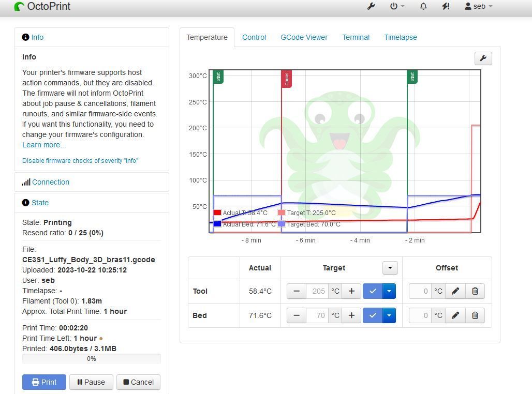
Task: Toggle Target T pink legend swatch
Action: 282,213
